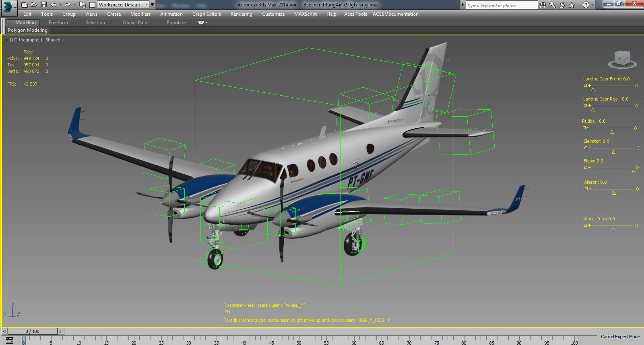644x345 pixels.
Task: Open the Mini Curve Editor icon by timeline
Action: click(x=10, y=341)
